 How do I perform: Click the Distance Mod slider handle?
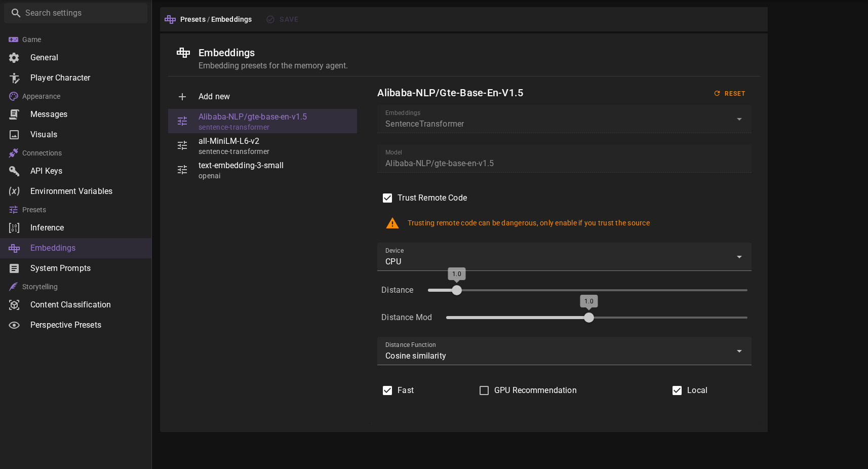[589, 318]
